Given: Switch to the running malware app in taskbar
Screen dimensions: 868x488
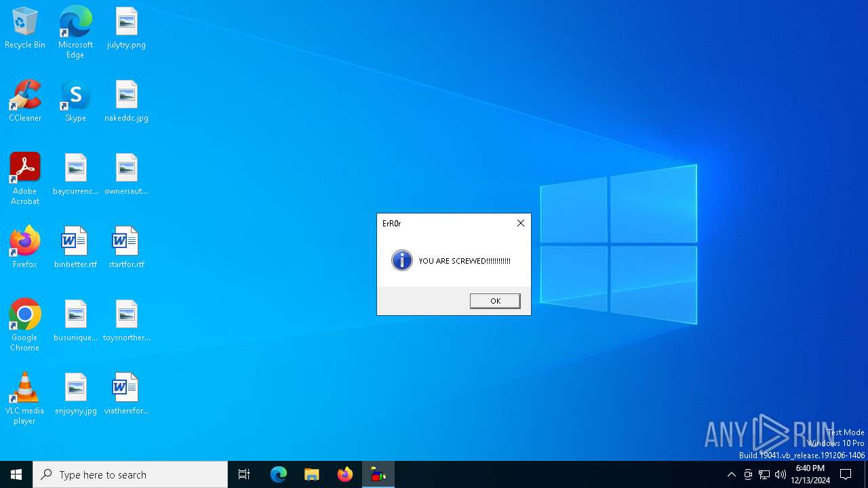Looking at the screenshot, I should pos(378,474).
